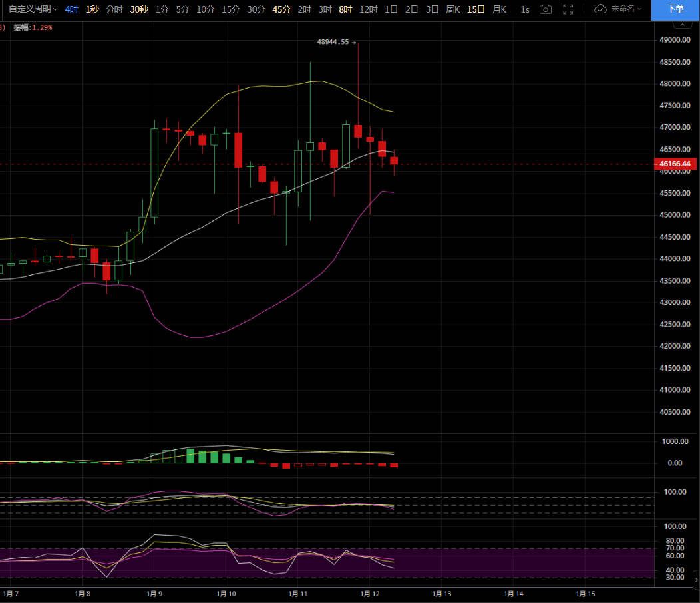700x603 pixels.
Task: Take a chart screenshot with camera icon
Action: pos(545,9)
